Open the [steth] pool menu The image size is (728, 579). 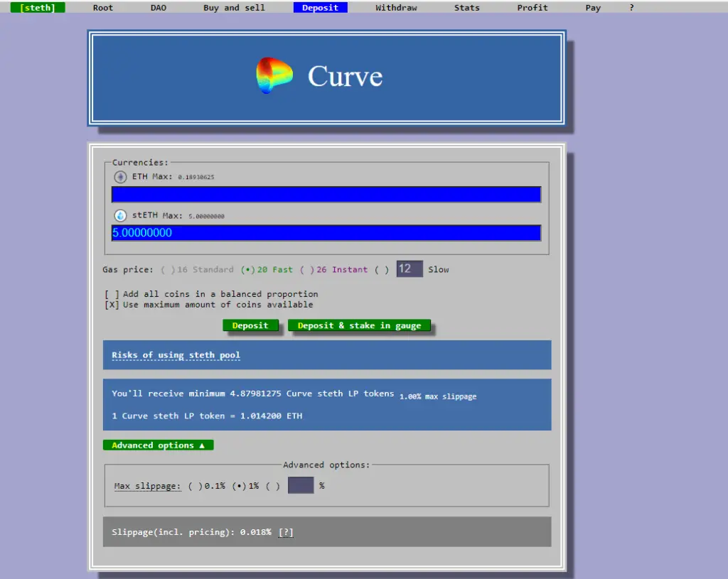point(38,7)
